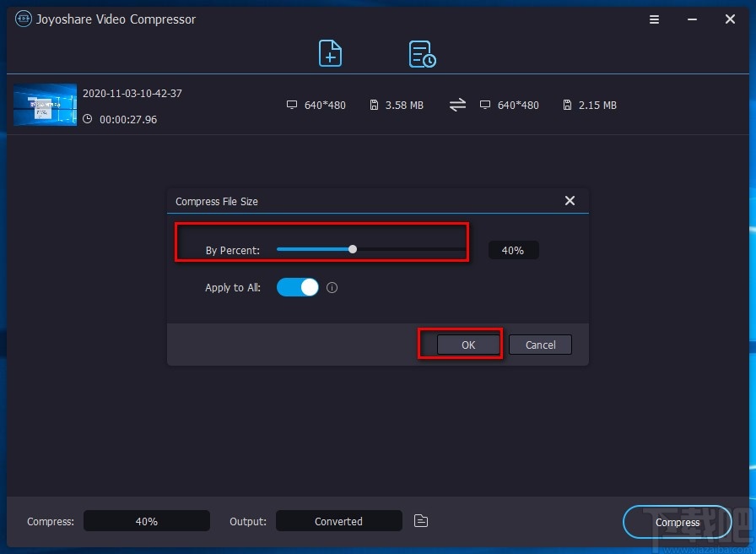This screenshot has width=756, height=554.
Task: Click the Cancel button
Action: [x=541, y=345]
